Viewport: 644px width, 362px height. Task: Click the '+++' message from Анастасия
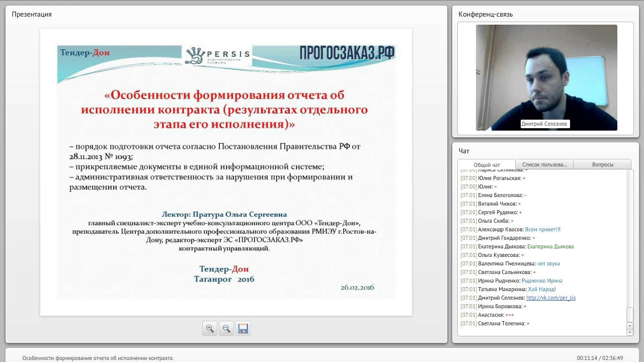pos(510,315)
